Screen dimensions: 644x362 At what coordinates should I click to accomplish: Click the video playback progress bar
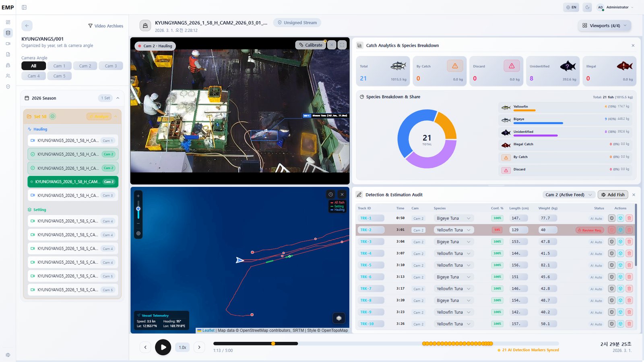tap(386, 343)
